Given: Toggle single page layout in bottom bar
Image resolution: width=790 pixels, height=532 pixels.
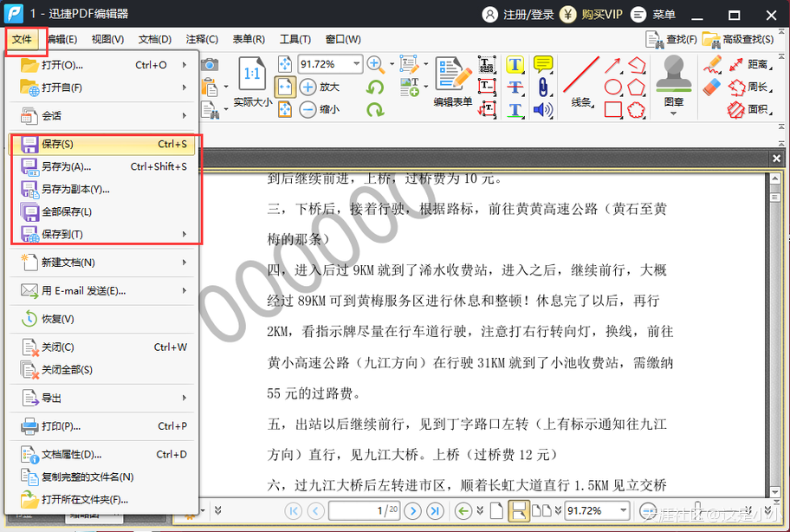Looking at the screenshot, I should 496,511.
